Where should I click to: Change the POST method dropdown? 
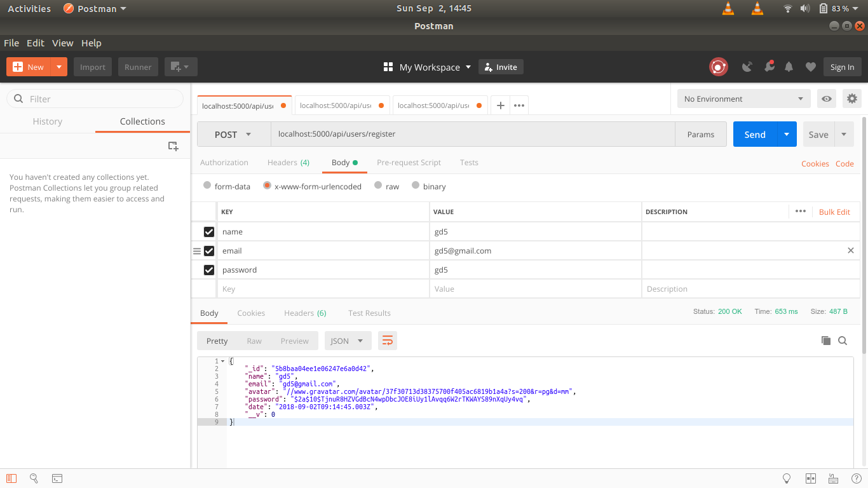click(234, 134)
